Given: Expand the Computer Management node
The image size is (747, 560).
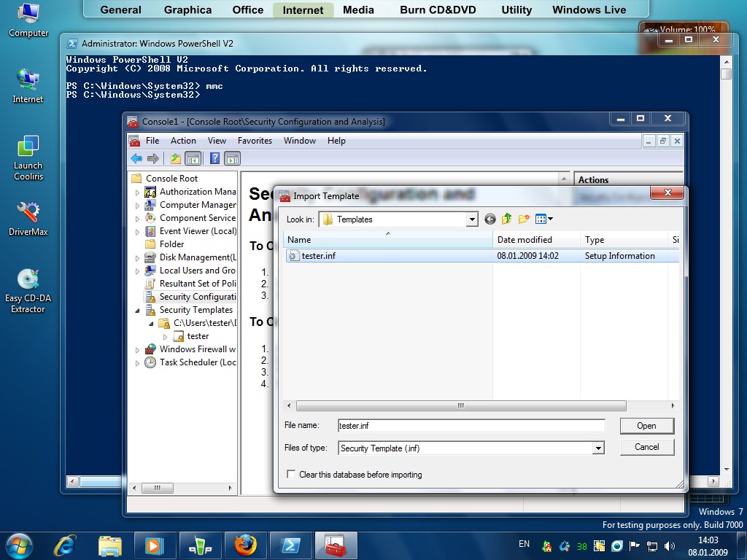Looking at the screenshot, I should [137, 206].
